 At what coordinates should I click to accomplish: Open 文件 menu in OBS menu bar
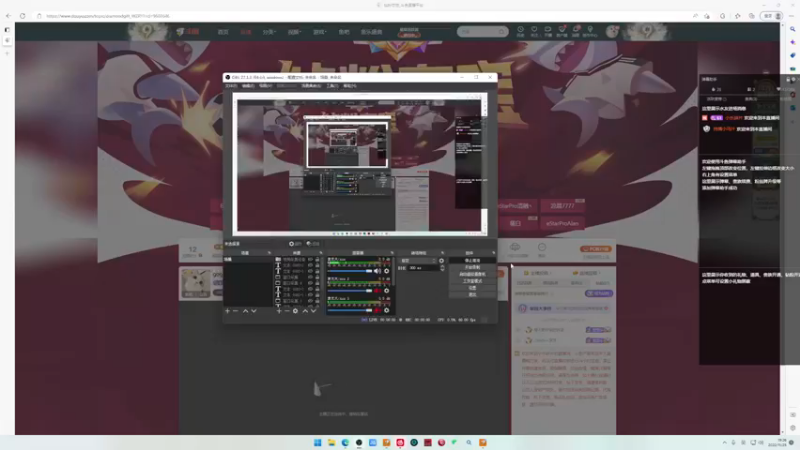[x=231, y=86]
